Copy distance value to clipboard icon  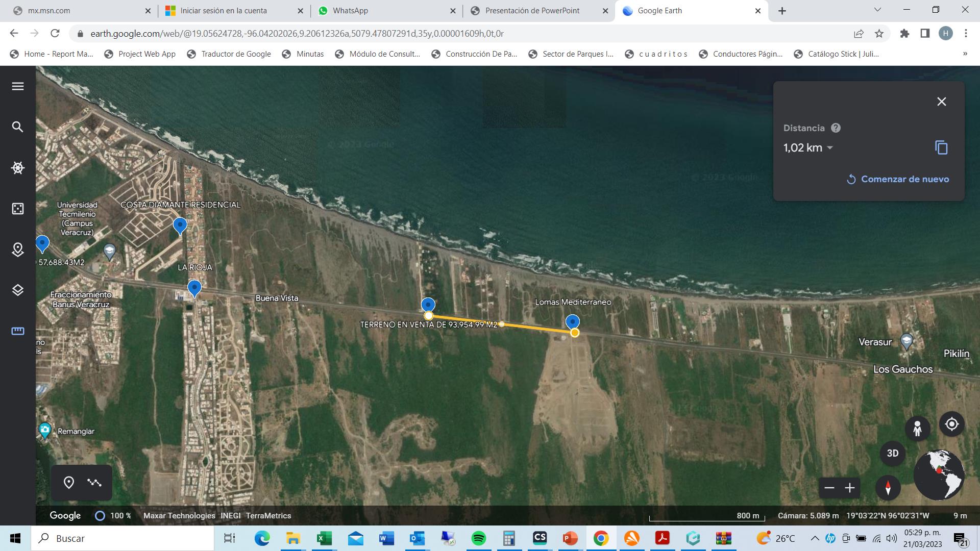pyautogui.click(x=941, y=148)
